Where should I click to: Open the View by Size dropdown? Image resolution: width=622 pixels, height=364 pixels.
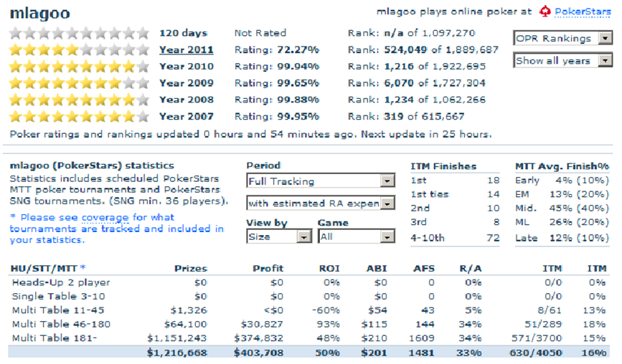(278, 236)
